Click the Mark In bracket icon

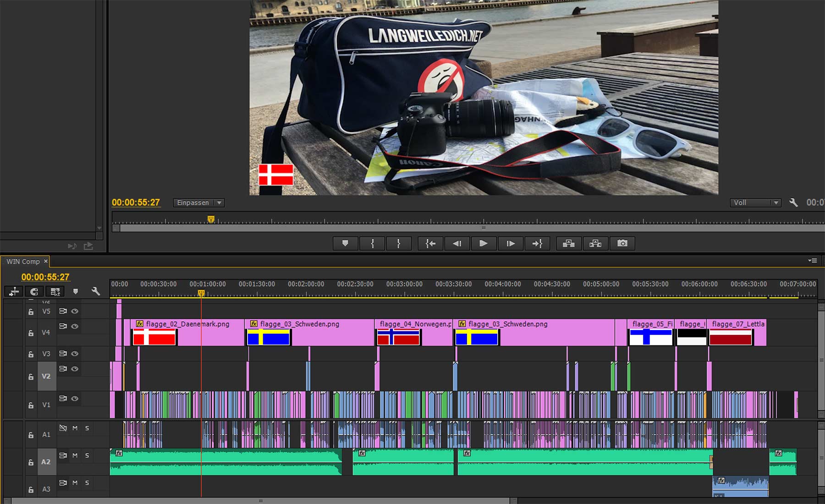pyautogui.click(x=372, y=243)
